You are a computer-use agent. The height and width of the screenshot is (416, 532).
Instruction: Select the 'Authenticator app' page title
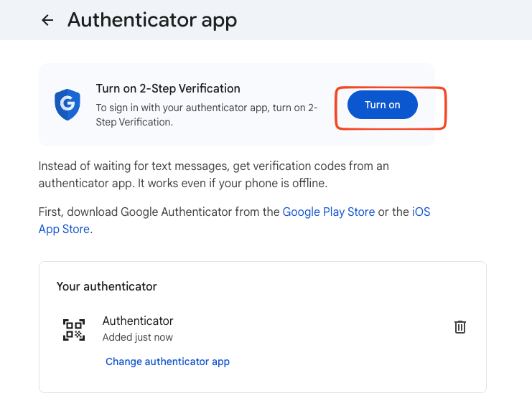(152, 20)
